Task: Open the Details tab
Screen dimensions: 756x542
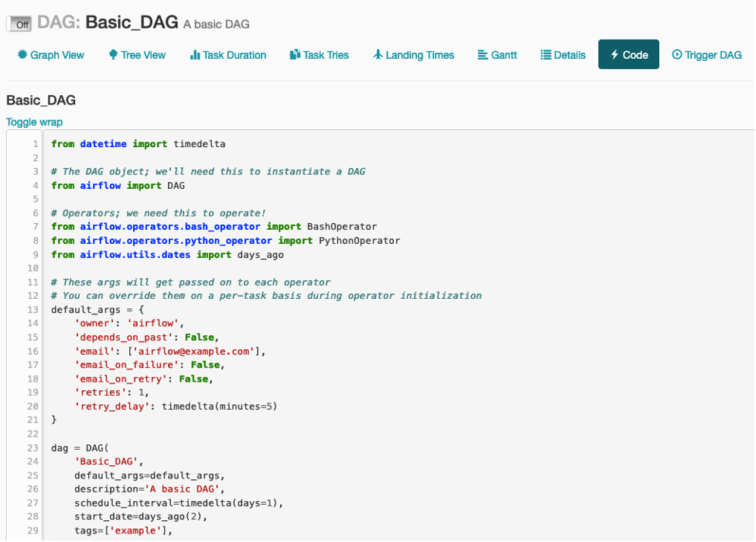Action: 563,55
